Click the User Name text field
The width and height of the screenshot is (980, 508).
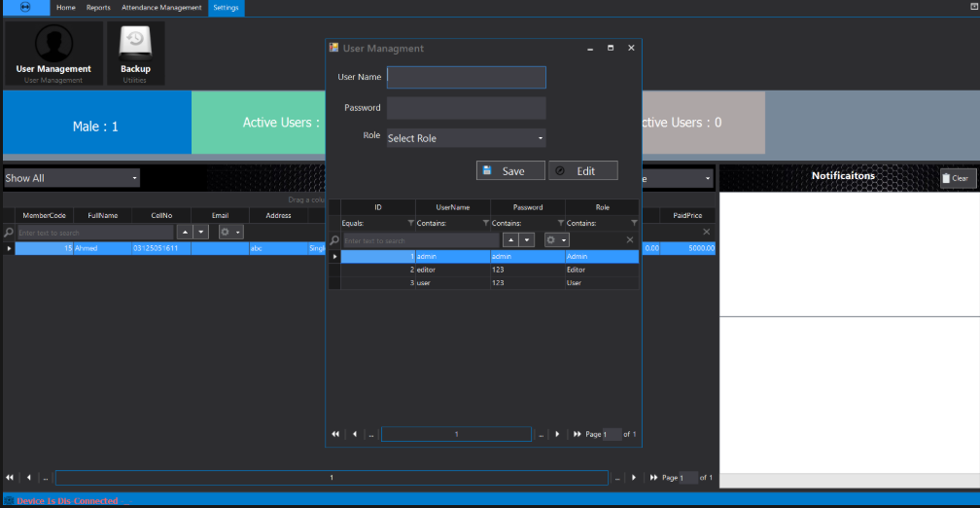point(466,77)
